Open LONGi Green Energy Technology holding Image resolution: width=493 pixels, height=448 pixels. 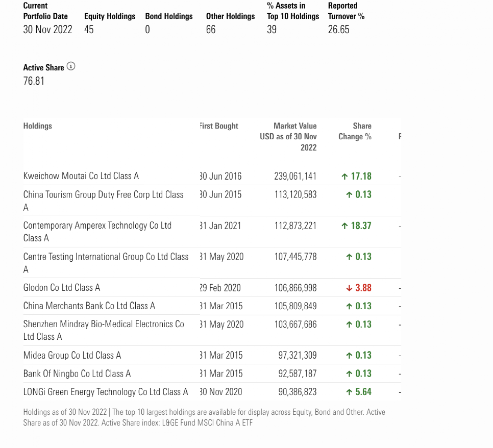(x=106, y=392)
